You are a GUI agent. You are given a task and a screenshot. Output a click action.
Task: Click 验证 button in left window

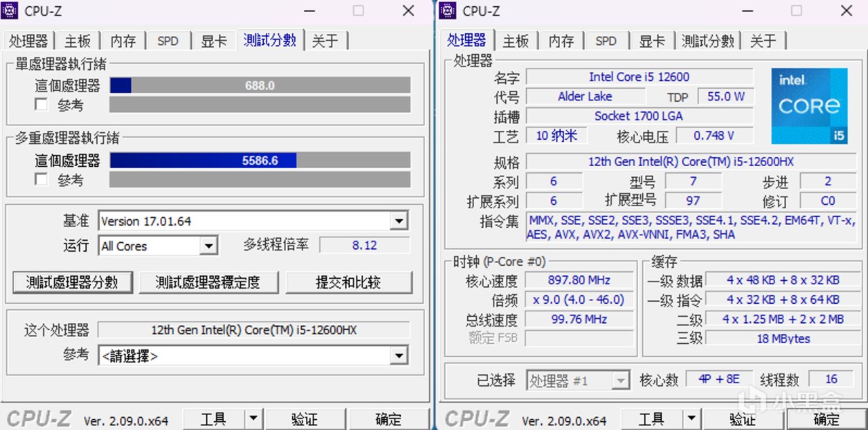[x=304, y=419]
